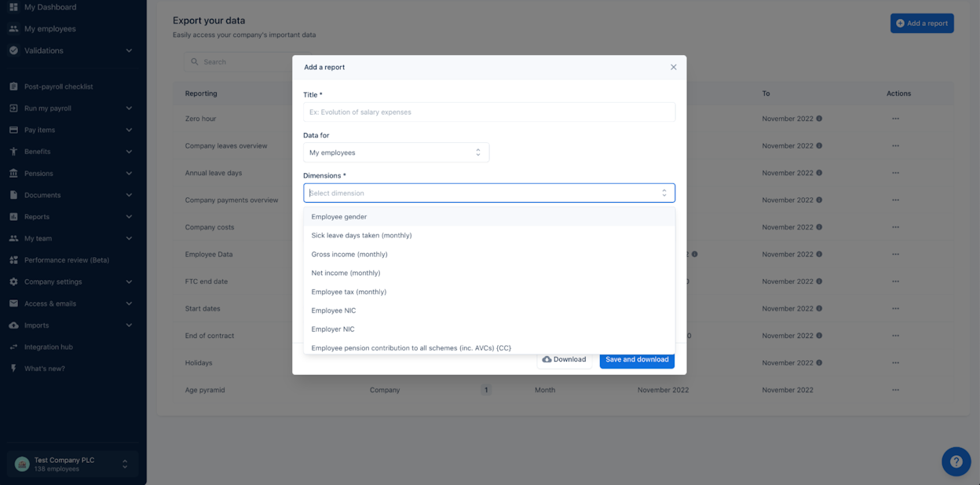The width and height of the screenshot is (980, 485).
Task: Expand the Pay items section chevron
Action: [x=129, y=130]
